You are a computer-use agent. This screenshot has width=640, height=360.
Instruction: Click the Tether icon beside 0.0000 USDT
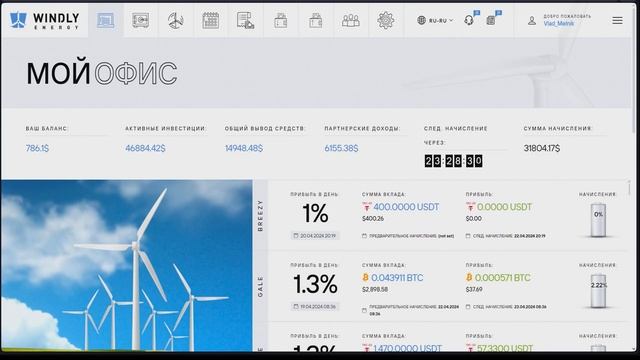coord(470,207)
